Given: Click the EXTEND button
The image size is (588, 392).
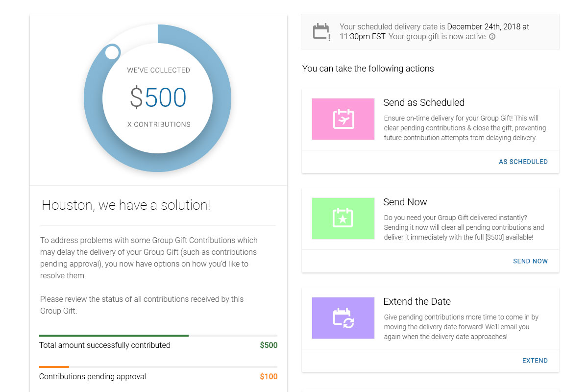Looking at the screenshot, I should click(x=535, y=361).
